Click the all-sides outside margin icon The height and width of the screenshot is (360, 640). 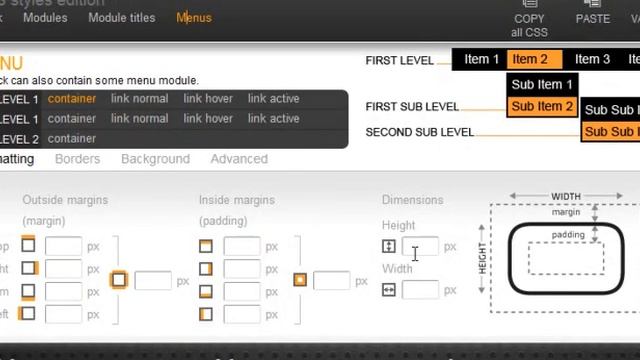click(x=119, y=280)
